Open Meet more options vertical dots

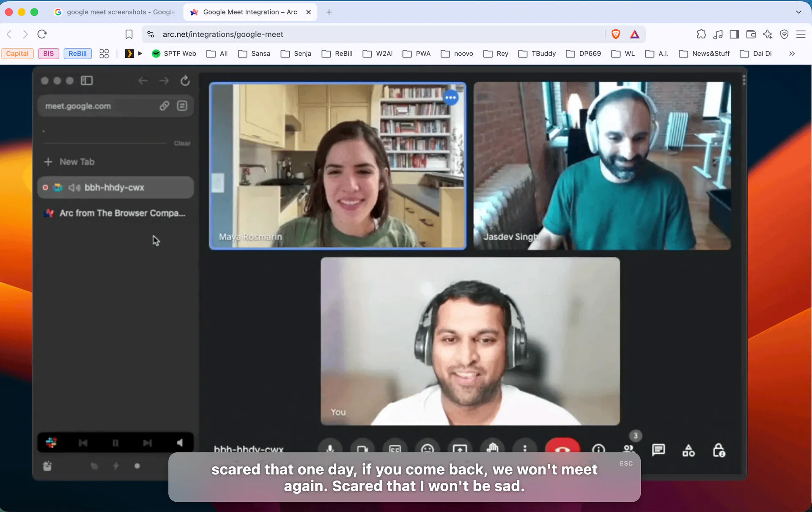[x=525, y=448]
